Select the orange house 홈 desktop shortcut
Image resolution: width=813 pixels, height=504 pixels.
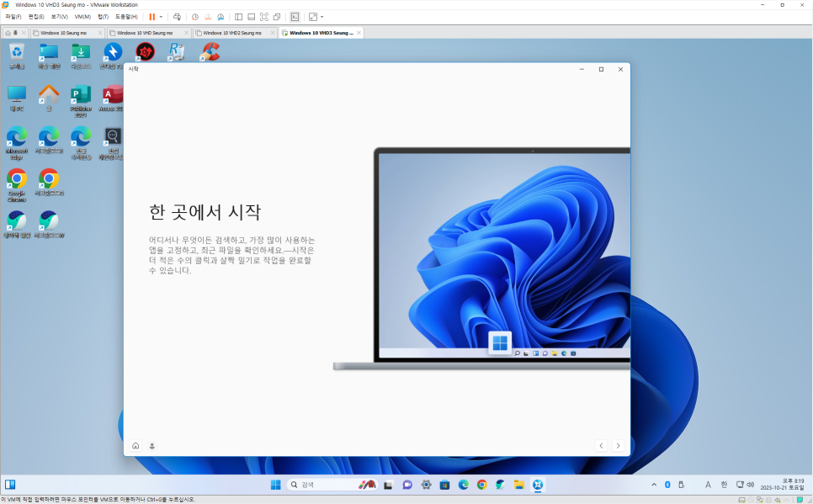49,98
